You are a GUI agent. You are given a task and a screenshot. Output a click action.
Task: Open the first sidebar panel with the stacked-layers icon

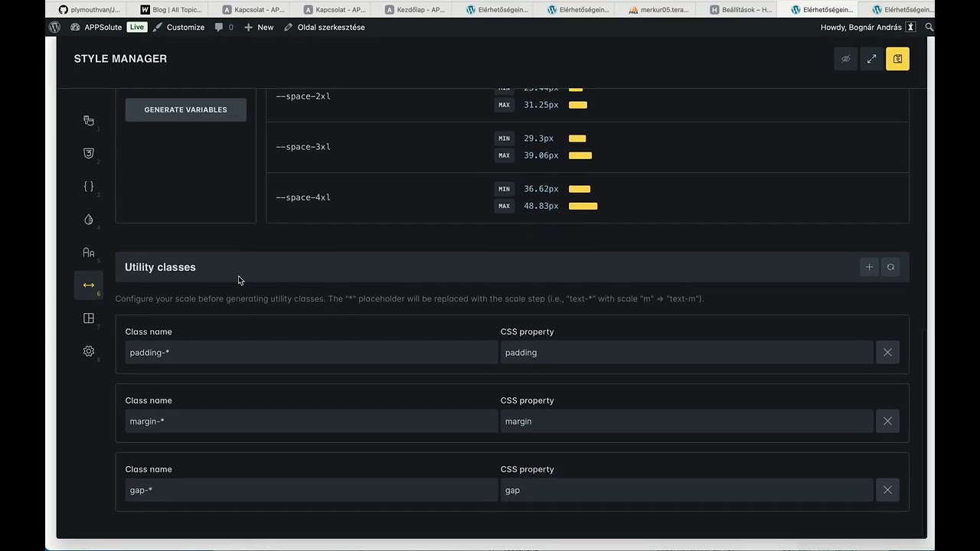89,121
